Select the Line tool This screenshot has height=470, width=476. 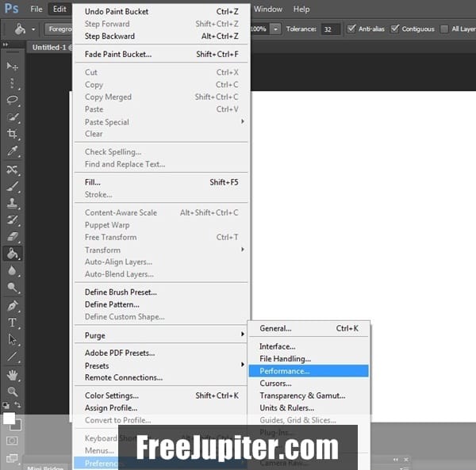(x=12, y=357)
